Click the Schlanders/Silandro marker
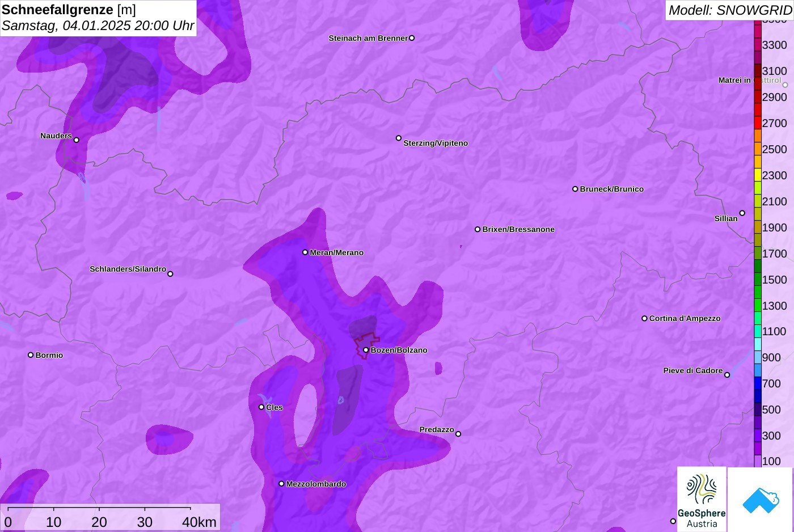This screenshot has width=794, height=532. (170, 274)
